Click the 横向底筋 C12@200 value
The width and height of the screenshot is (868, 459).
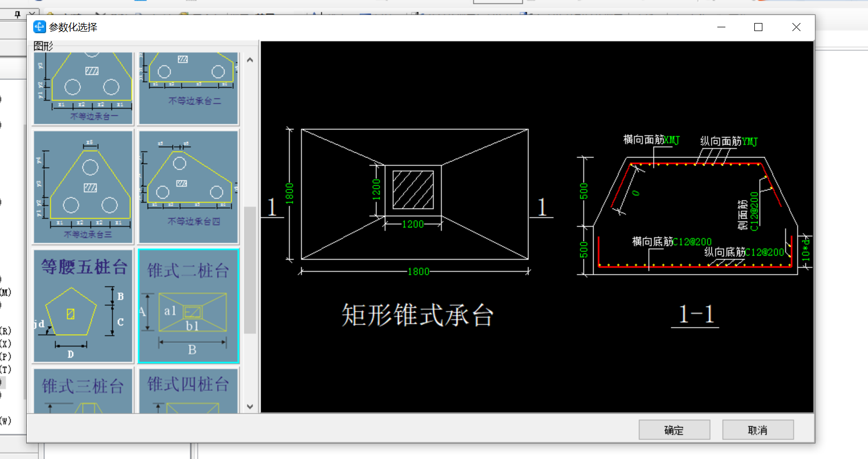[692, 242]
